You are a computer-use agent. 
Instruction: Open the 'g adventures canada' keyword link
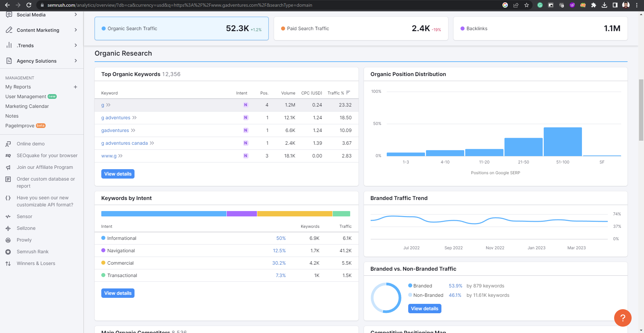coord(124,143)
